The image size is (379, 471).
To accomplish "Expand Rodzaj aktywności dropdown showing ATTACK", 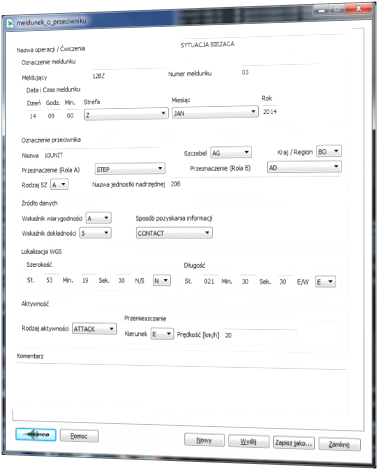I will (x=94, y=329).
